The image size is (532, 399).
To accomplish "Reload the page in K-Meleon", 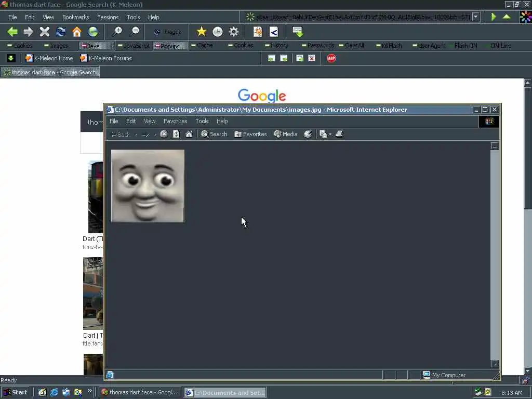I will click(61, 32).
